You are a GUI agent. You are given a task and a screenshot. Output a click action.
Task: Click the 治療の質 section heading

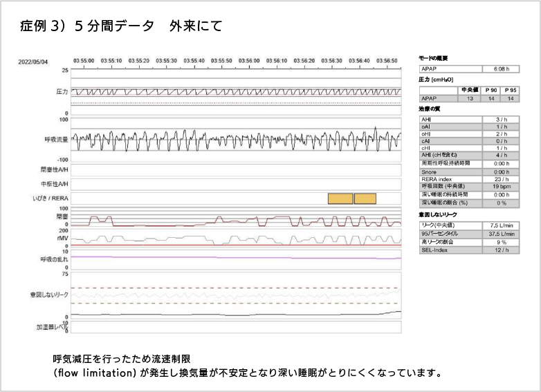click(x=430, y=109)
